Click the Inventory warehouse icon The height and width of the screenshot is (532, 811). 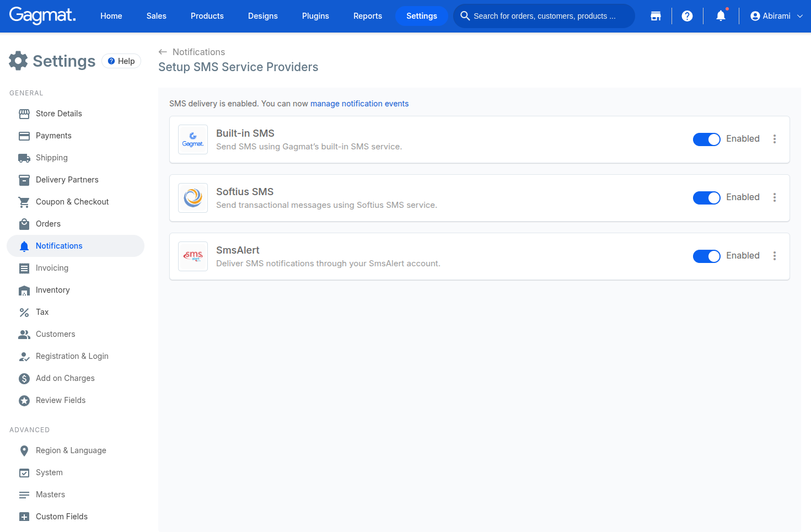click(x=24, y=290)
